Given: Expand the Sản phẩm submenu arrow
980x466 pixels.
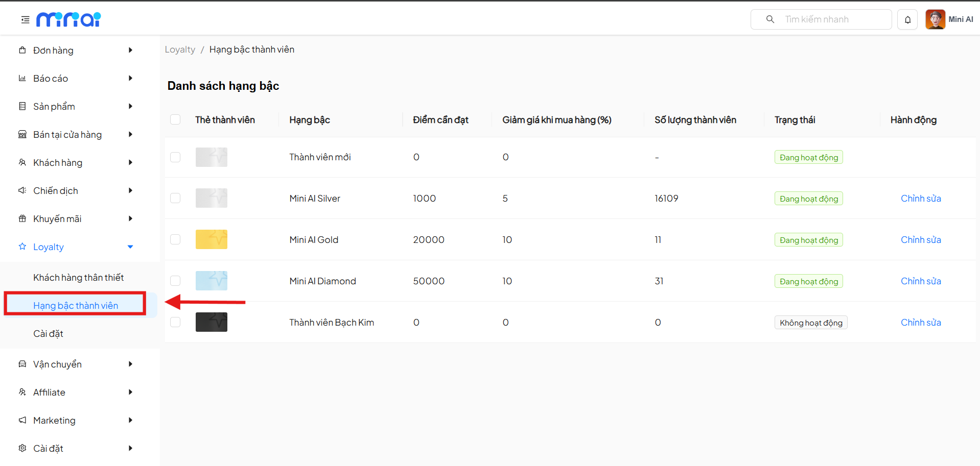Looking at the screenshot, I should (x=130, y=106).
